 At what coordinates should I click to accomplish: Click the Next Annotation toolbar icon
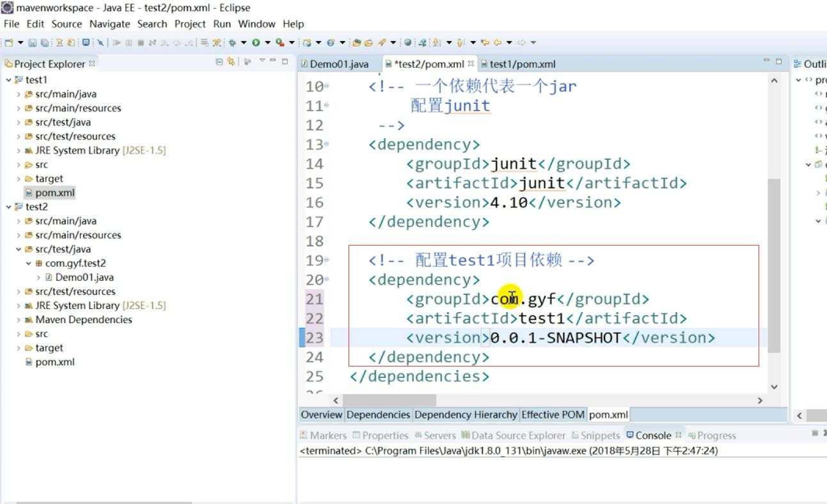click(x=436, y=43)
